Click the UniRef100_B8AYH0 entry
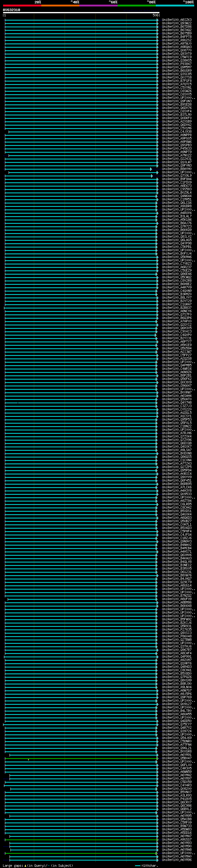The image size is (197, 868). click(176, 169)
